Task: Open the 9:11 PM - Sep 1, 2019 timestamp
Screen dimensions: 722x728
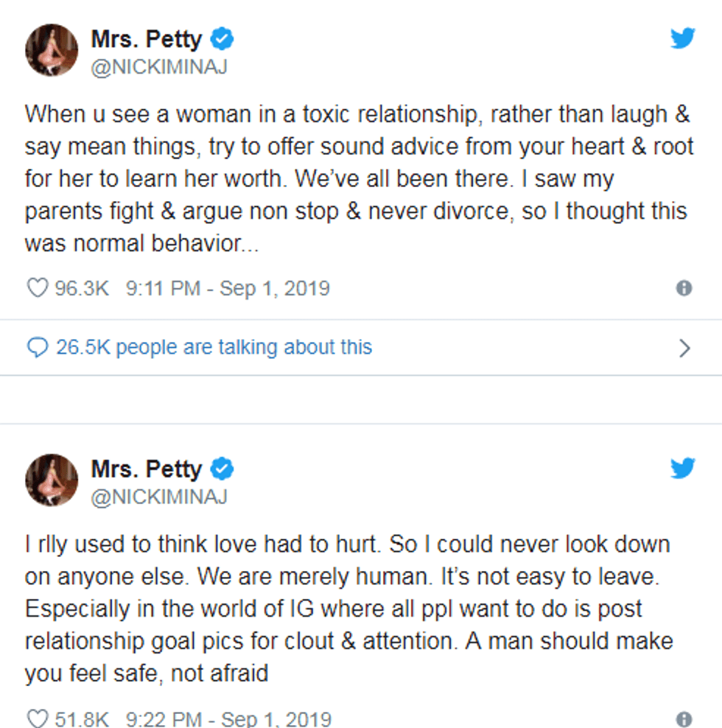Action: (x=228, y=287)
